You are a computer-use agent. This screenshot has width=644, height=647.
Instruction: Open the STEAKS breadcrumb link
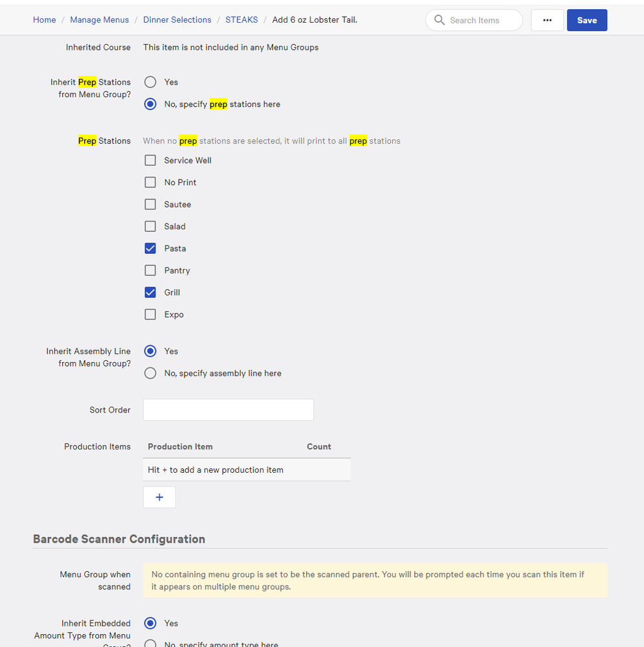tap(241, 20)
